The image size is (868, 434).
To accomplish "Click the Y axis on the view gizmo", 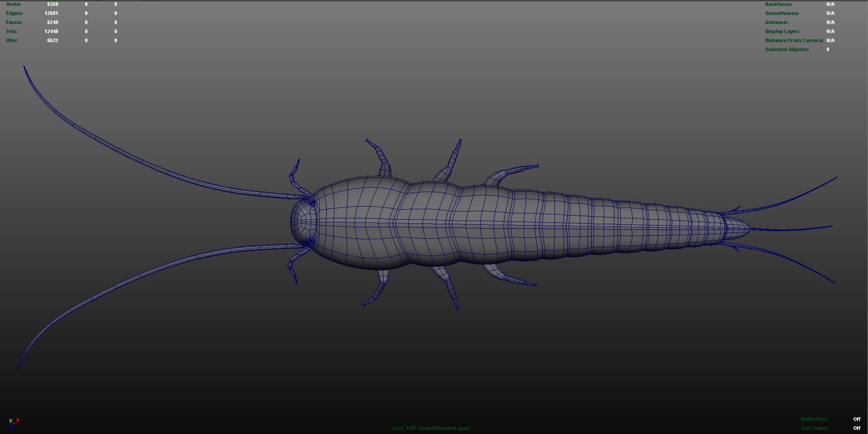I will 11,420.
